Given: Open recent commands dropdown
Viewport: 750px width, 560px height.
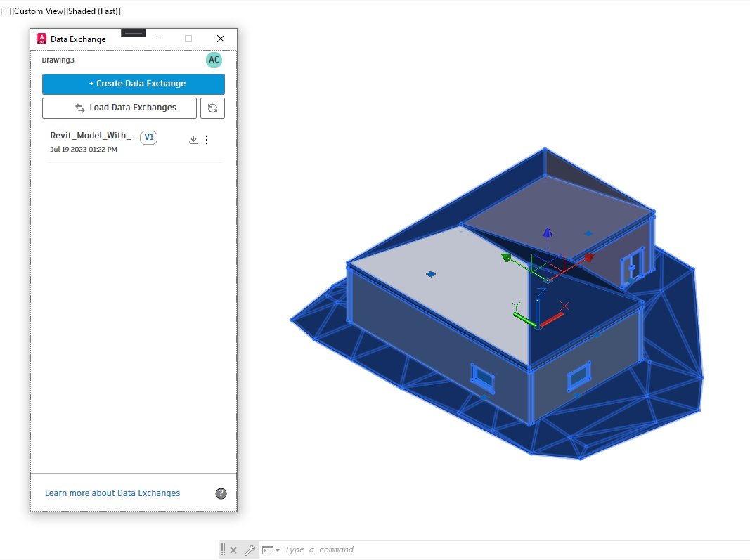Looking at the screenshot, I should pos(271,550).
